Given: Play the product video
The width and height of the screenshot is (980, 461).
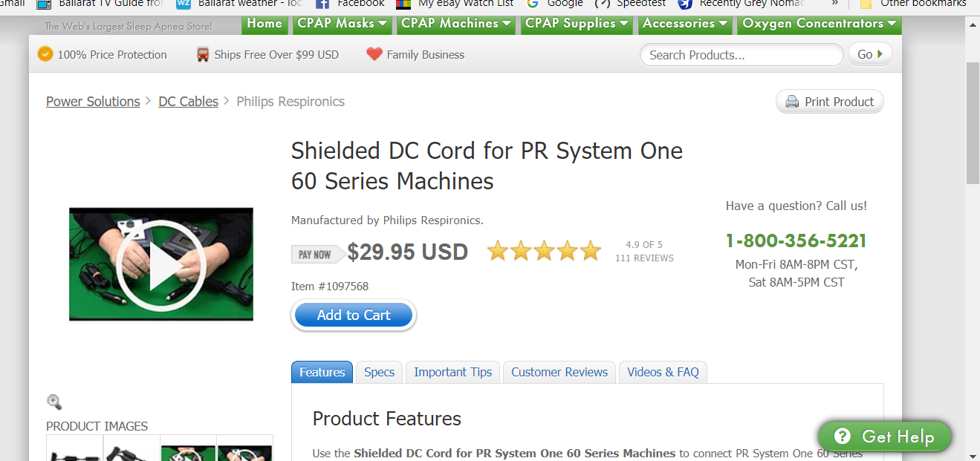Looking at the screenshot, I should point(161,264).
